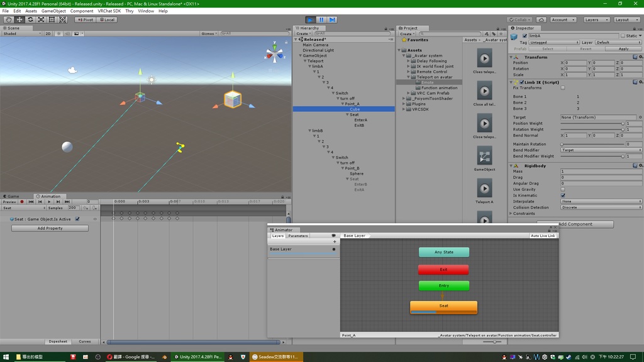Screen dimensions: 644x362
Task: Click the Add Component button
Action: (575, 224)
